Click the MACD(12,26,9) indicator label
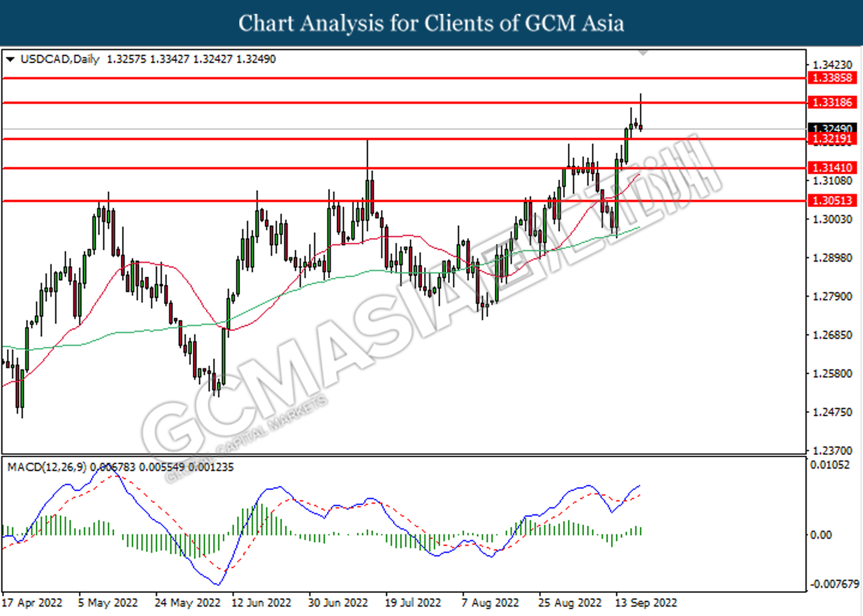The image size is (863, 616). tap(47, 467)
